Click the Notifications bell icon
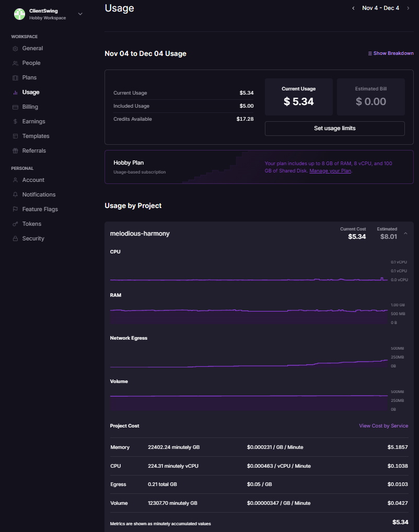 tap(16, 195)
